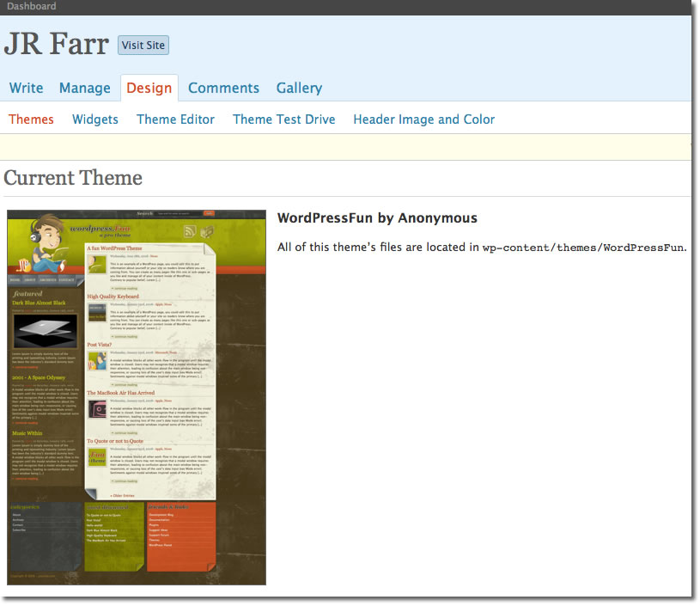The height and width of the screenshot is (606, 700).
Task: Open Header Image and Color settings
Action: [x=424, y=119]
